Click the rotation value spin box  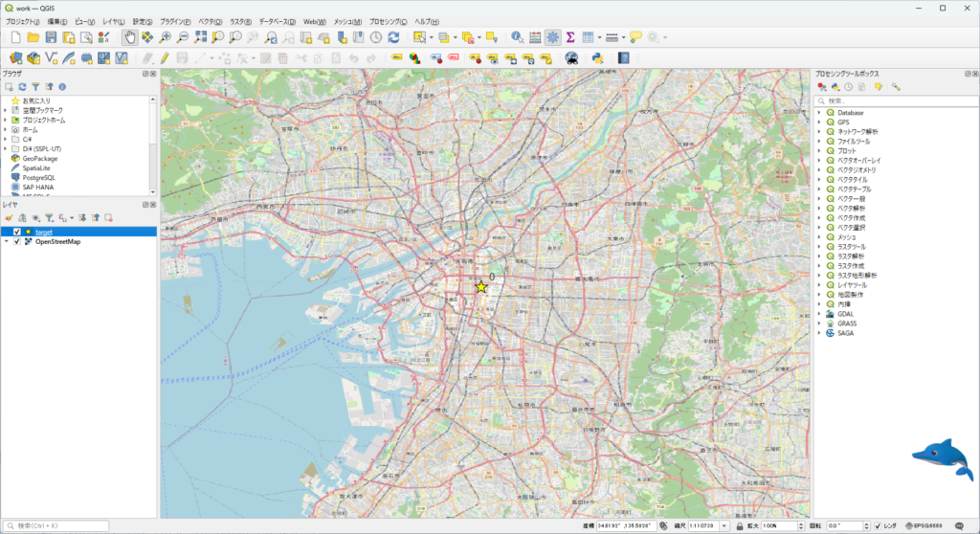pyautogui.click(x=848, y=526)
